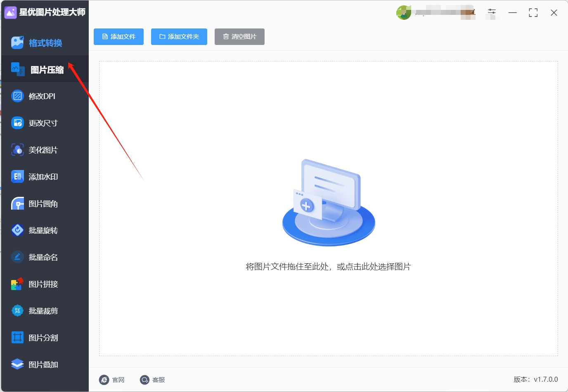Screen dimensions: 568x392
Task: Click the 修改DPI icon
Action: click(17, 96)
